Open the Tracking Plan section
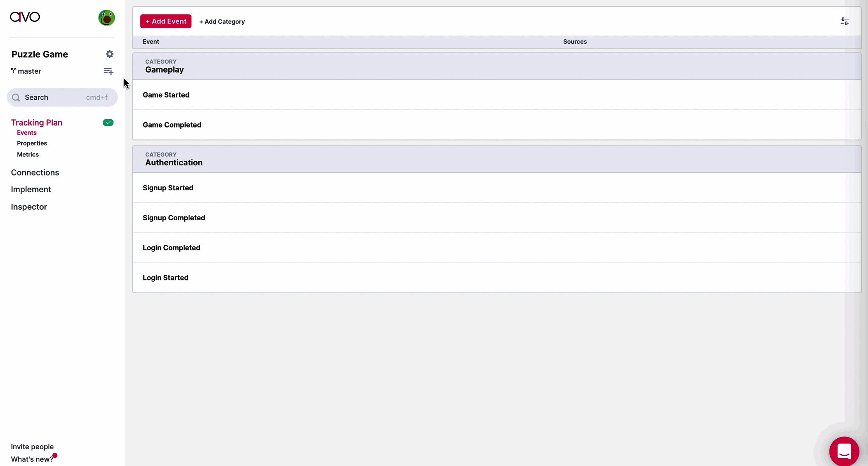868x466 pixels. tap(37, 123)
